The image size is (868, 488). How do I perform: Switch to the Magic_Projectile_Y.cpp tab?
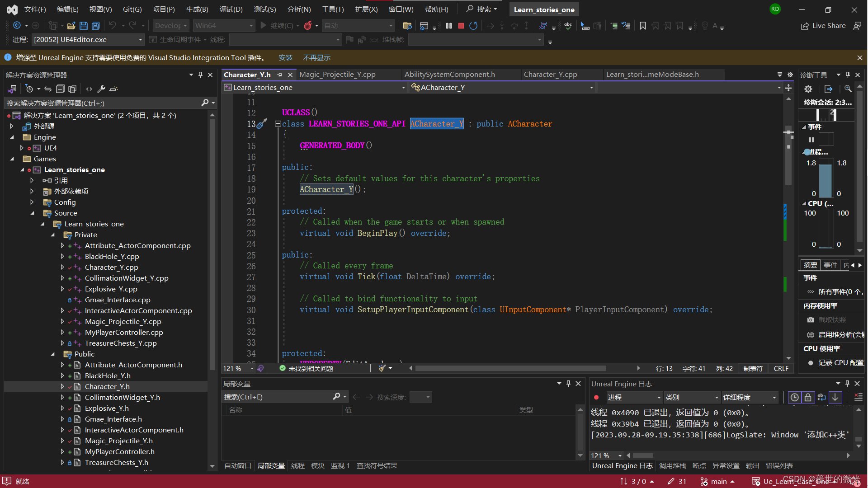pos(337,75)
